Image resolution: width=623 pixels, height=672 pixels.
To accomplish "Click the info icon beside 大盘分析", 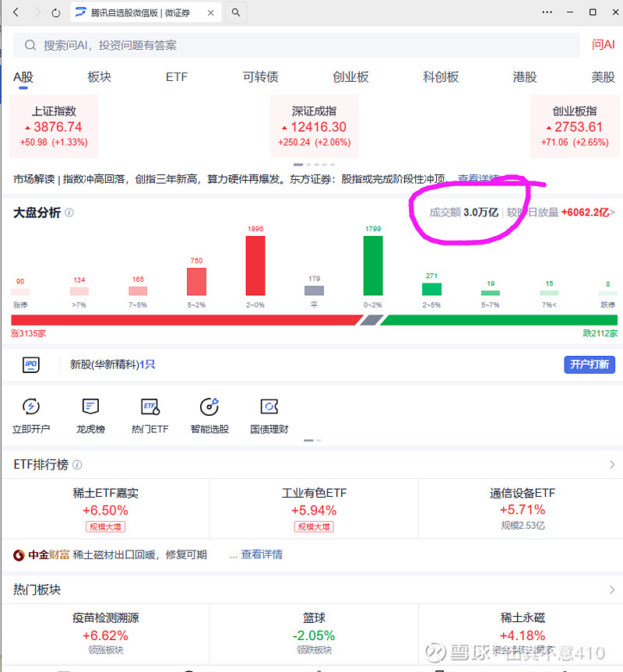I will click(69, 213).
